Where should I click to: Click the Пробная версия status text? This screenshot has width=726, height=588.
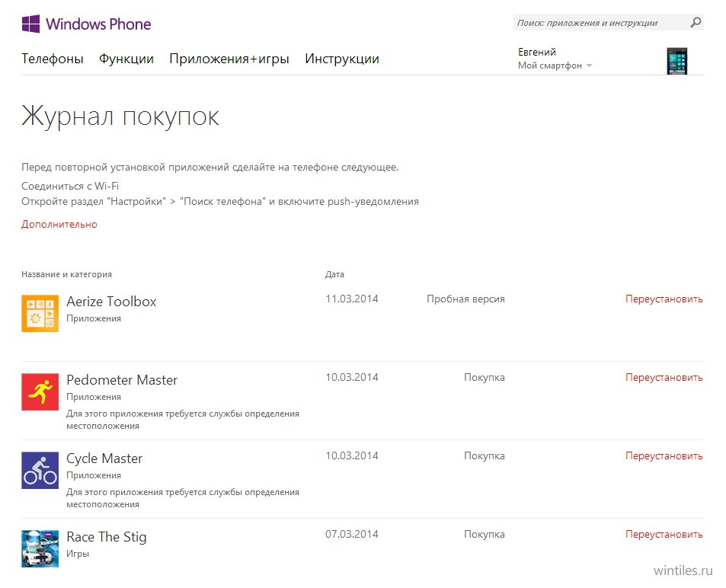(465, 299)
